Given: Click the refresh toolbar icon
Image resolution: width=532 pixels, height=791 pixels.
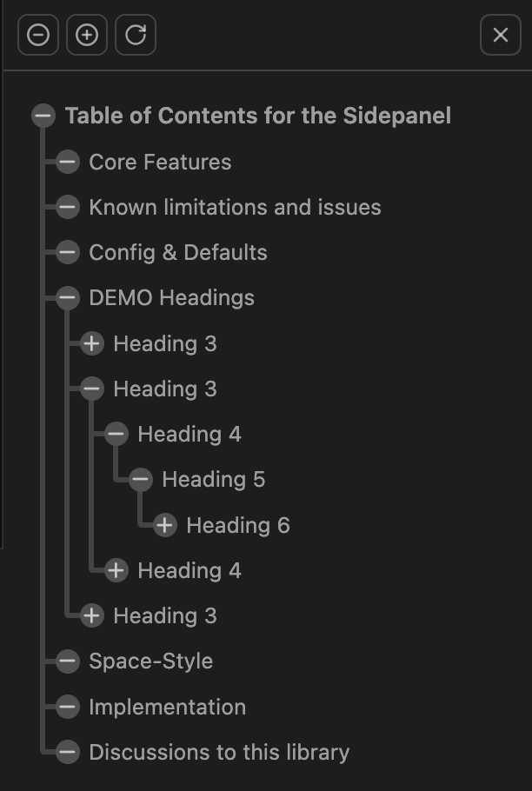Looking at the screenshot, I should [136, 35].
